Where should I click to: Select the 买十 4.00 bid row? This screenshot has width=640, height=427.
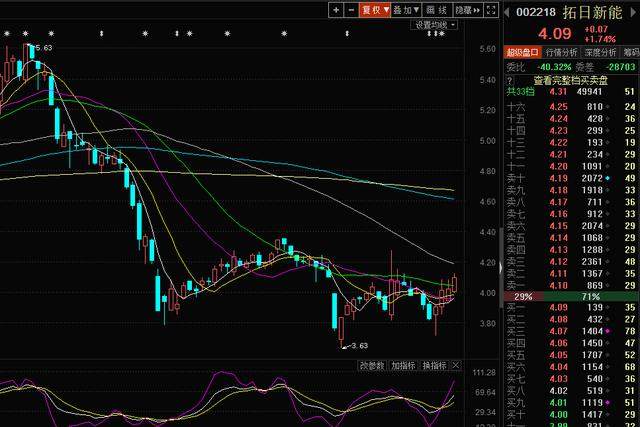(x=571, y=415)
